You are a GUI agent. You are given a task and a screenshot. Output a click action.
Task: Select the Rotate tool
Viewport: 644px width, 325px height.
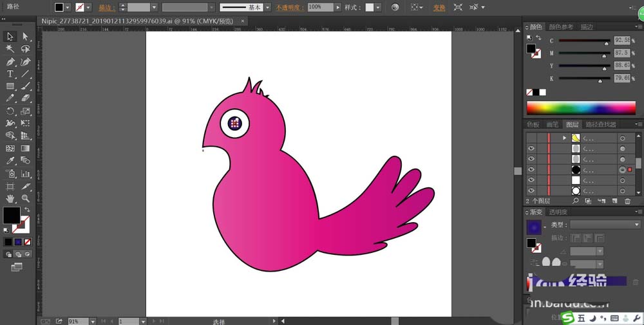pos(10,111)
